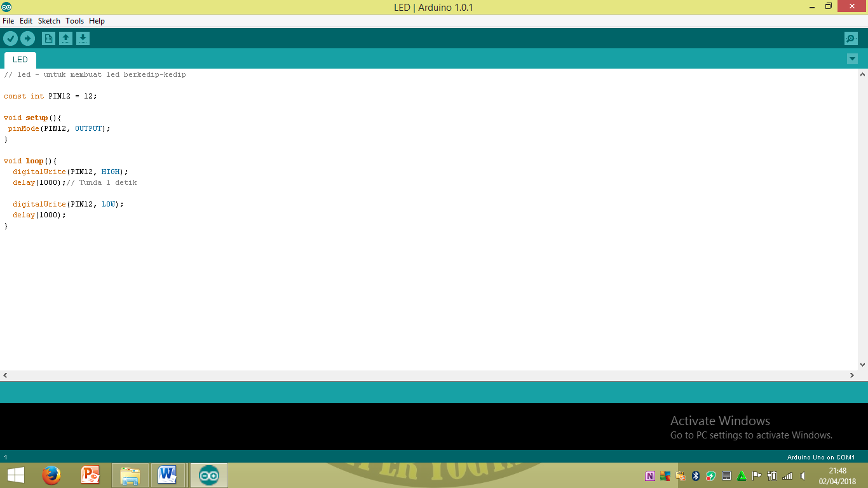Open the Help menu
The image size is (868, 488).
97,21
